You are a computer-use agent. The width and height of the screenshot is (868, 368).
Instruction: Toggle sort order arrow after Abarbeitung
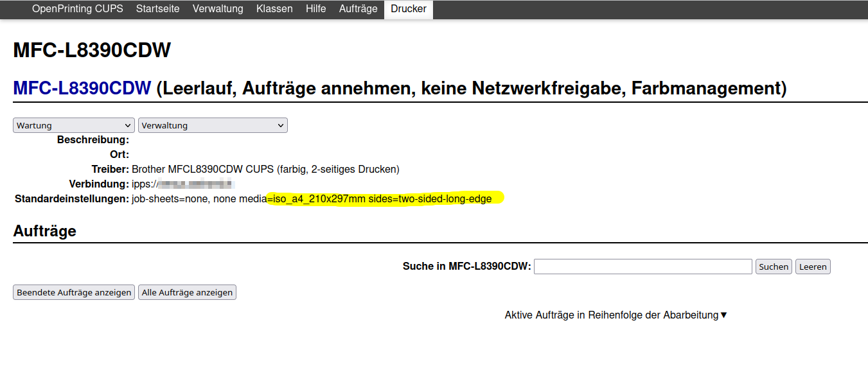point(723,315)
